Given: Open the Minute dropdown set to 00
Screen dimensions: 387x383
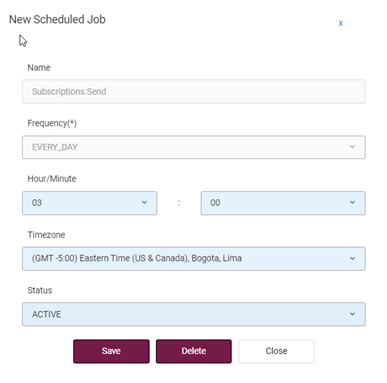Looking at the screenshot, I should [283, 203].
